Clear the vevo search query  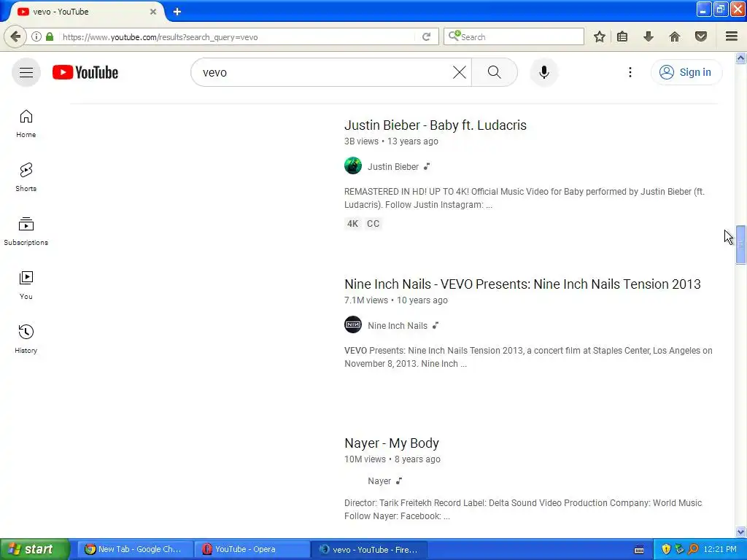pyautogui.click(x=460, y=72)
